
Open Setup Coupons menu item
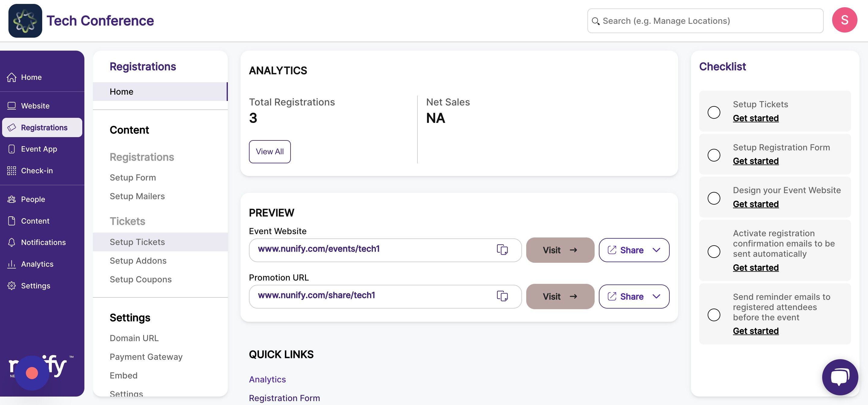click(x=140, y=279)
